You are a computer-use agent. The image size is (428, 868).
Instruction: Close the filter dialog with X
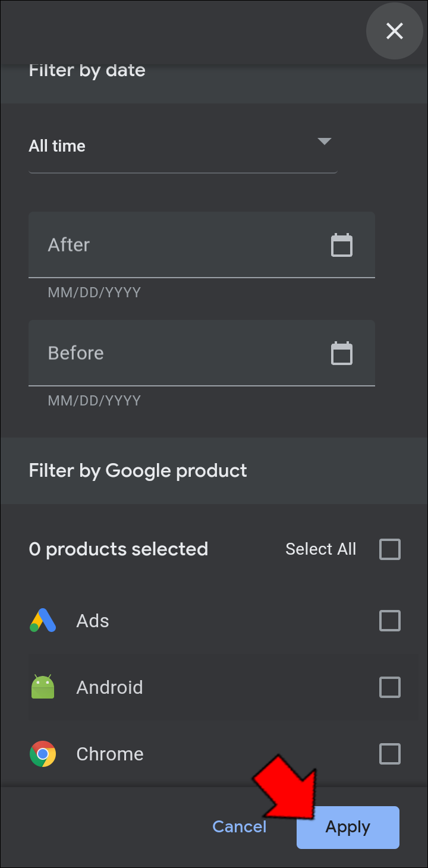pos(395,31)
